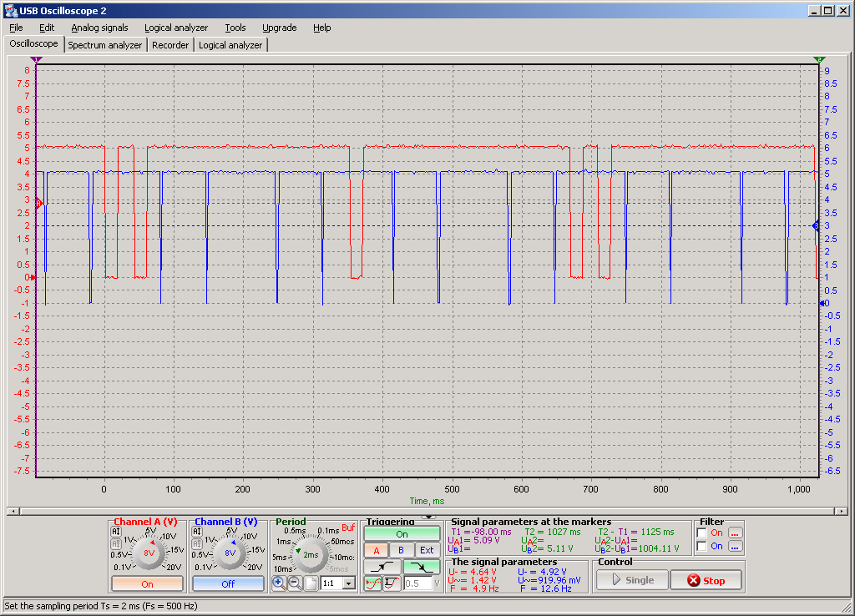Enable the blue channel filter checkbox
855x616 pixels.
tap(701, 547)
